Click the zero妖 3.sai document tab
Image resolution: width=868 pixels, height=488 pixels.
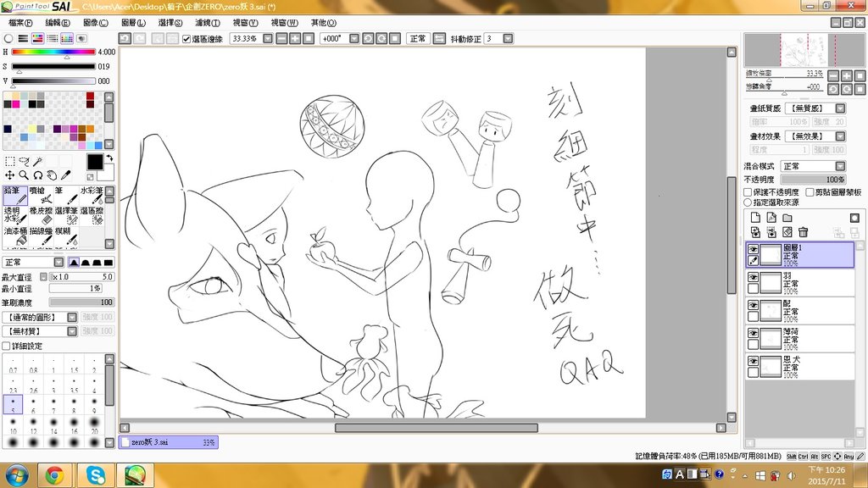169,442
